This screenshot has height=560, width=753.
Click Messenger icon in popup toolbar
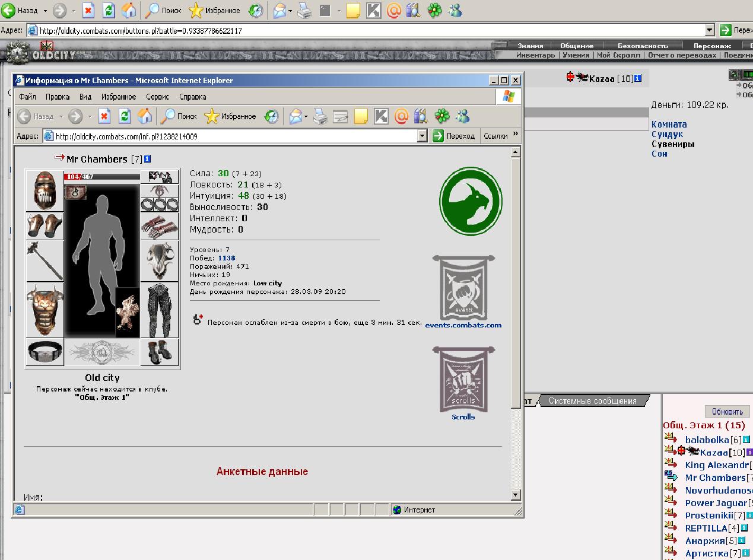[x=462, y=116]
